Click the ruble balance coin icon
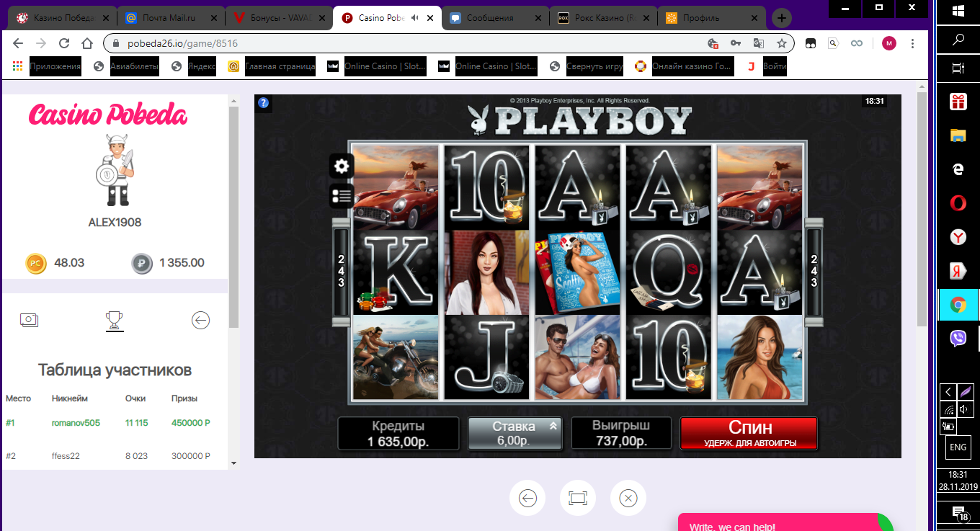Viewport: 980px width, 531px height. 142,263
